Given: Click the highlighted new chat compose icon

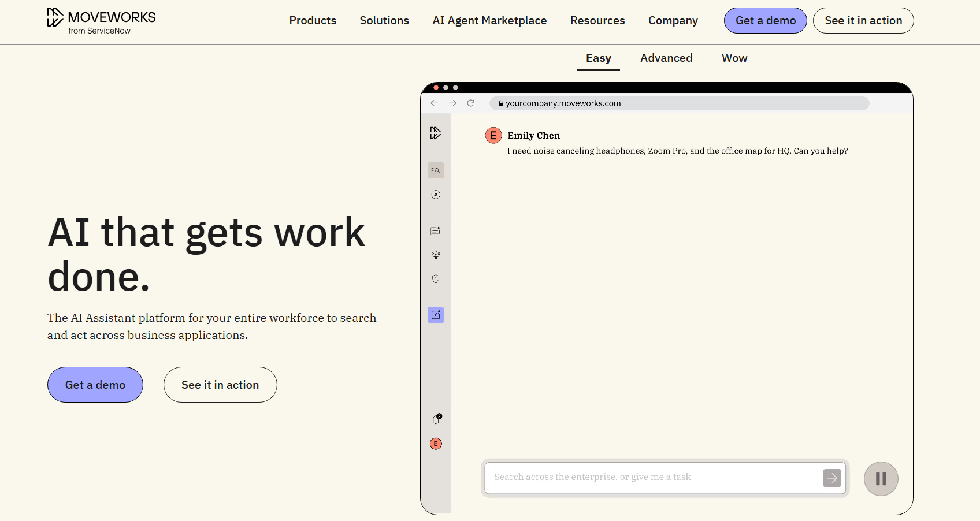Looking at the screenshot, I should click(436, 315).
